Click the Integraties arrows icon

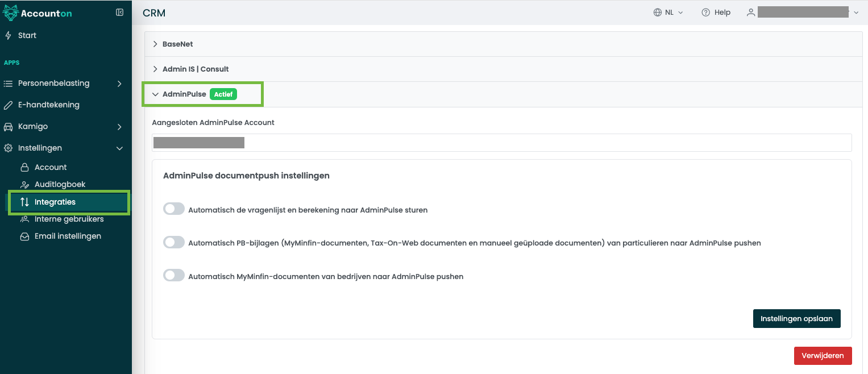tap(24, 202)
